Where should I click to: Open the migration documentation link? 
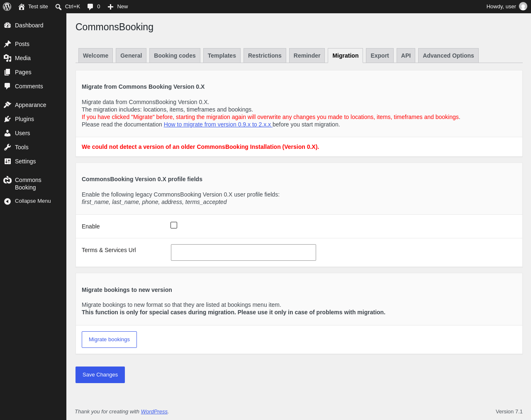point(218,124)
